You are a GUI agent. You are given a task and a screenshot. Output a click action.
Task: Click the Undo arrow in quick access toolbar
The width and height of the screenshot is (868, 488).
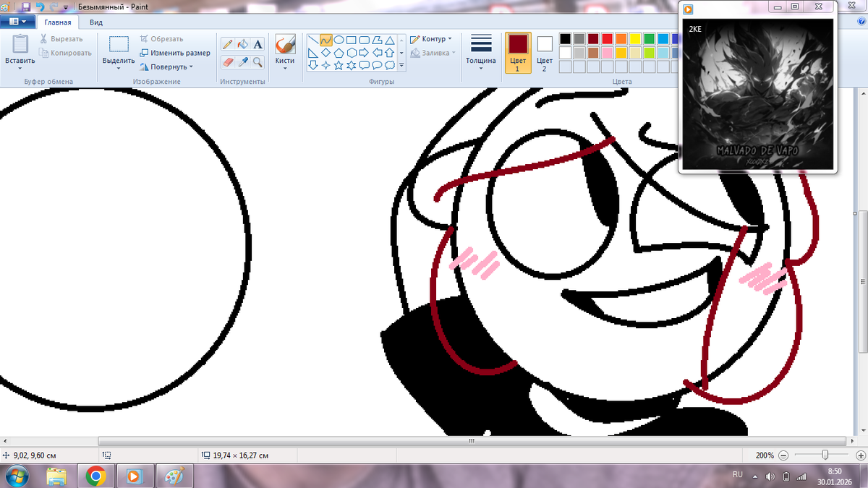tap(40, 7)
